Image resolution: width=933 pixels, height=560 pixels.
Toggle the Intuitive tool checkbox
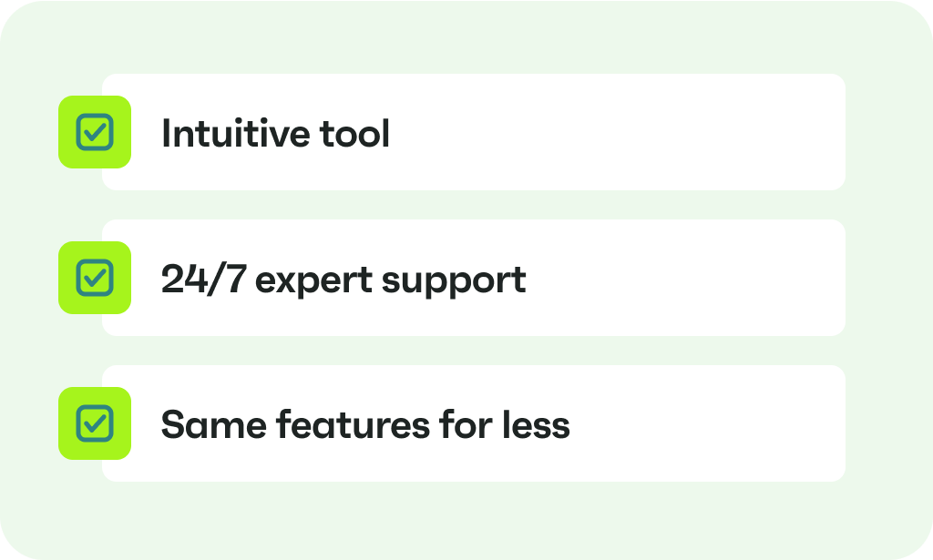pos(95,132)
